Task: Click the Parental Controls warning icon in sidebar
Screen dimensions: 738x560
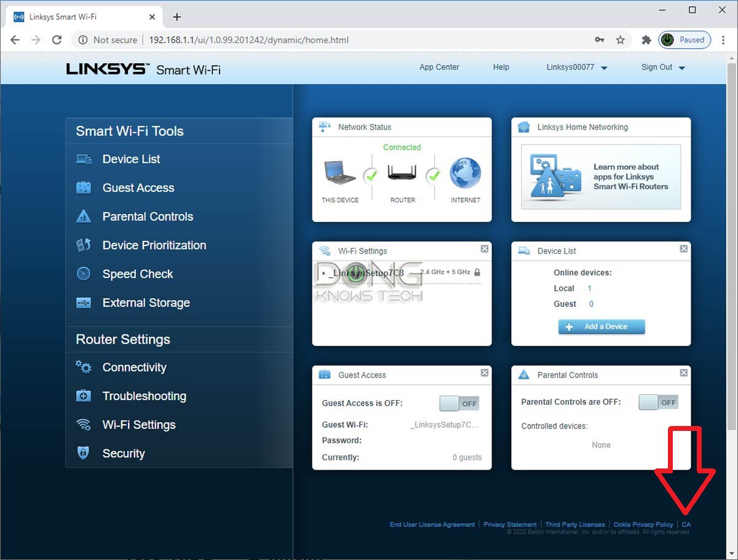Action: pyautogui.click(x=84, y=216)
